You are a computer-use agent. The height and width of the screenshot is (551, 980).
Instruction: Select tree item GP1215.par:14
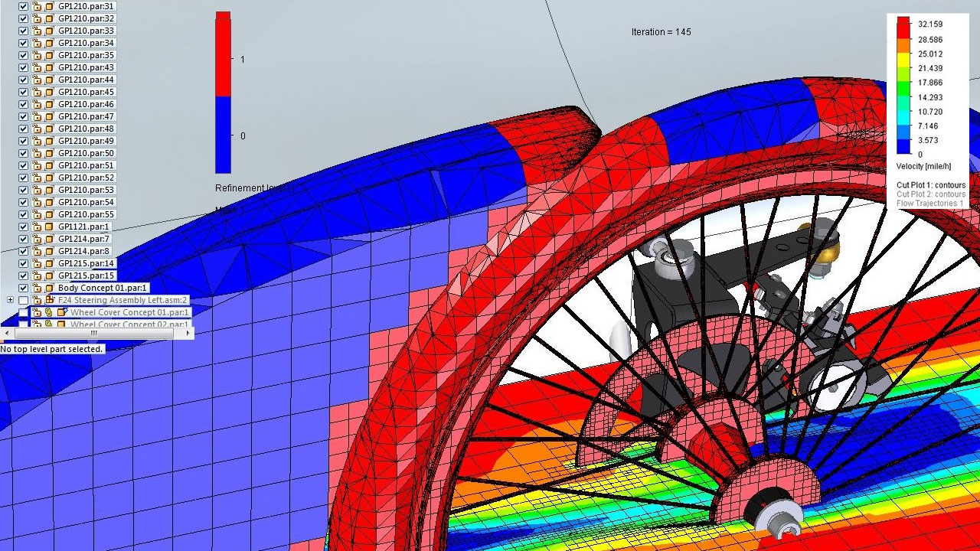86,263
